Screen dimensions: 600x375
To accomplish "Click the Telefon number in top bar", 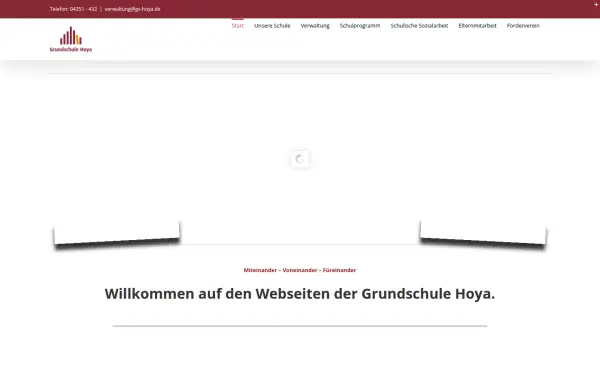I will pos(73,9).
